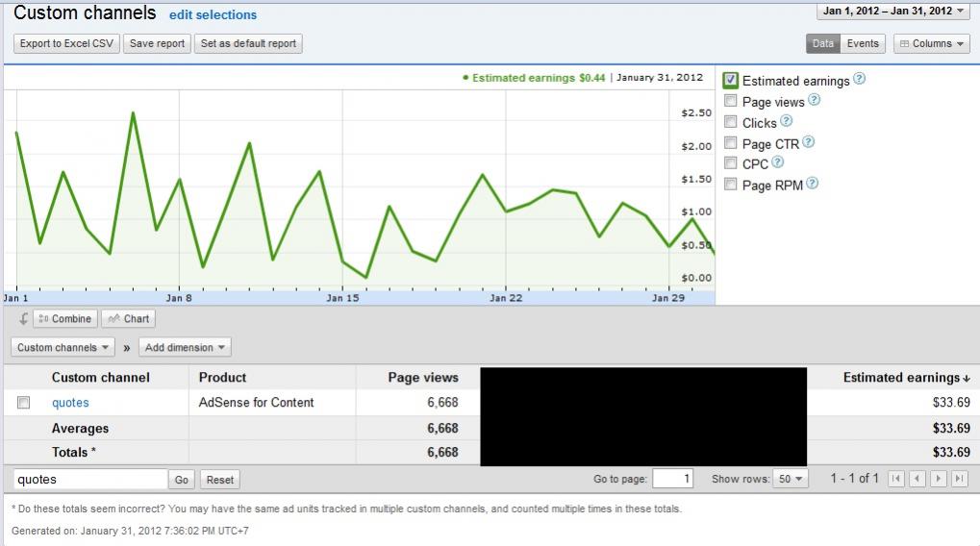Open help icon next to Estimated earnings
The height and width of the screenshot is (546, 980).
click(x=860, y=79)
